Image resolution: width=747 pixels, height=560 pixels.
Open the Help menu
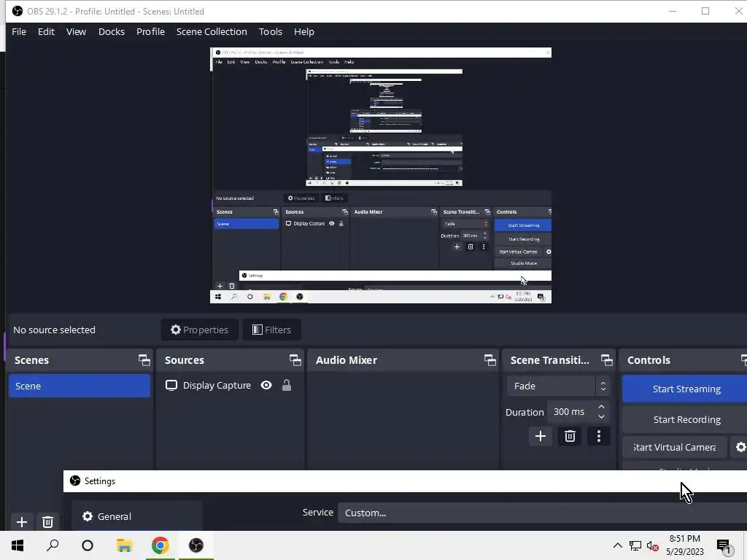tap(304, 31)
